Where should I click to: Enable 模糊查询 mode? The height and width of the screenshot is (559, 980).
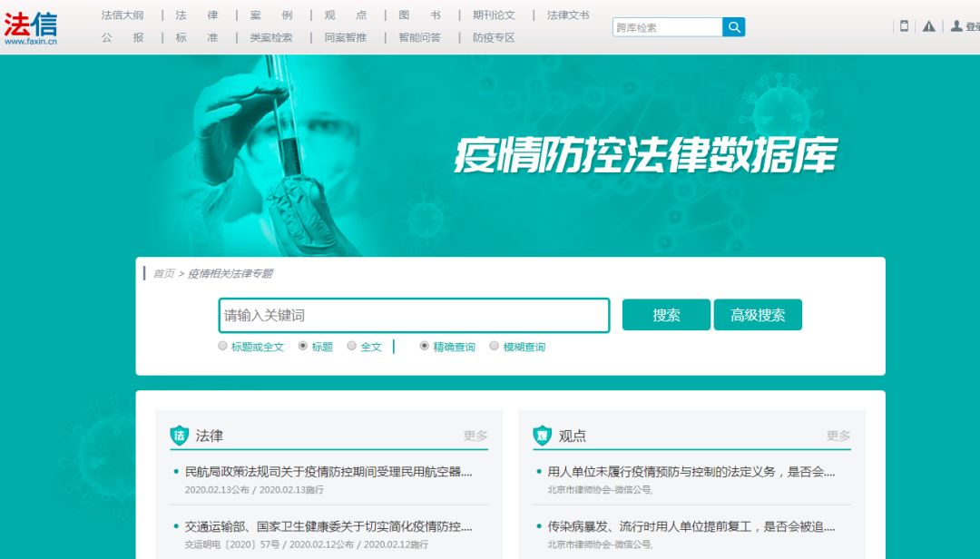(x=494, y=346)
